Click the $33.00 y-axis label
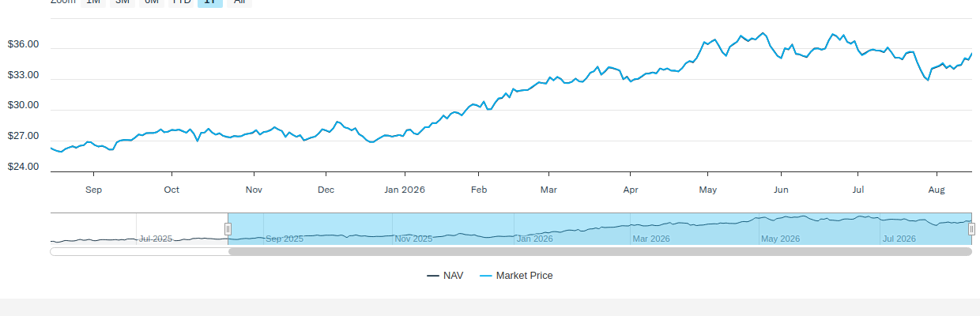The image size is (980, 316). pos(23,76)
